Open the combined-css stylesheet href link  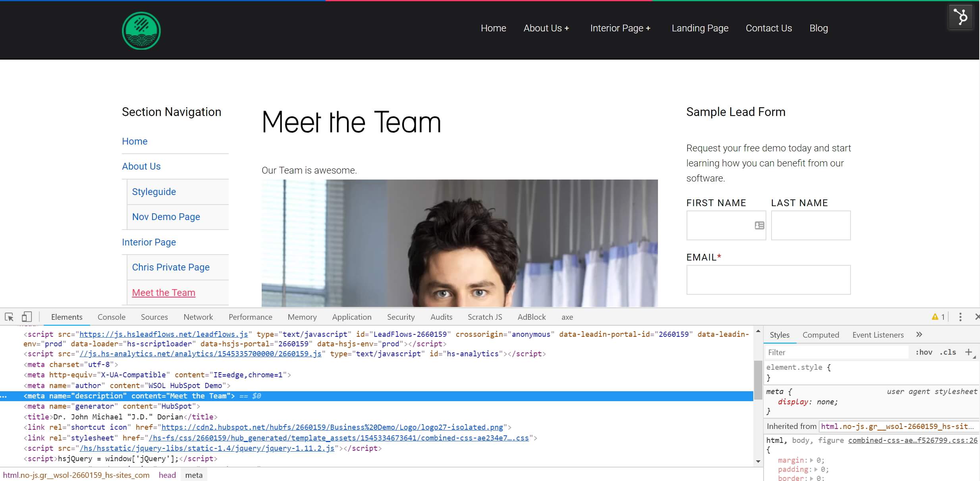pyautogui.click(x=339, y=438)
